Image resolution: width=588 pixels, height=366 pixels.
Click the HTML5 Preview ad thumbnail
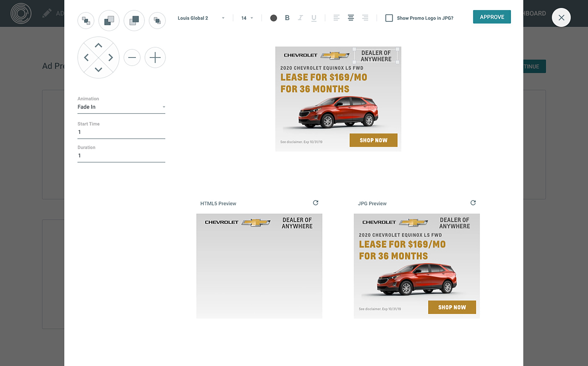tap(259, 266)
